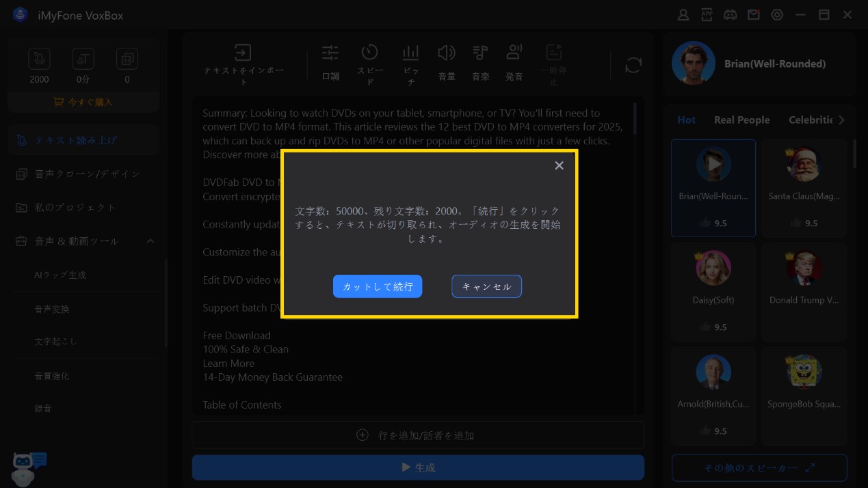Open the Discord icon in title bar
Image resolution: width=868 pixels, height=488 pixels.
click(731, 15)
